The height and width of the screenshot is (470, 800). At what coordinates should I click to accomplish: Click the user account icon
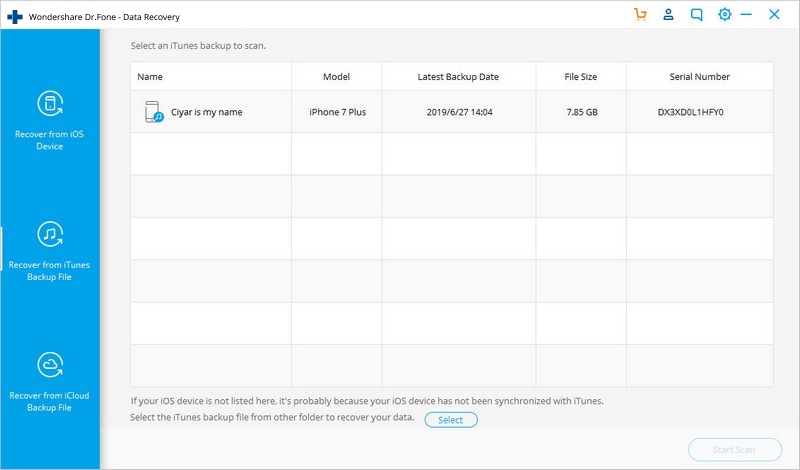point(669,15)
